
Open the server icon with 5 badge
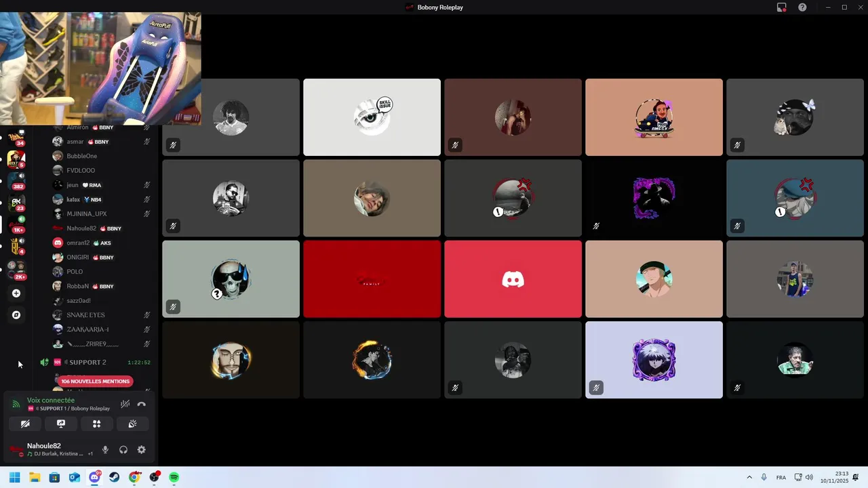tap(16, 159)
